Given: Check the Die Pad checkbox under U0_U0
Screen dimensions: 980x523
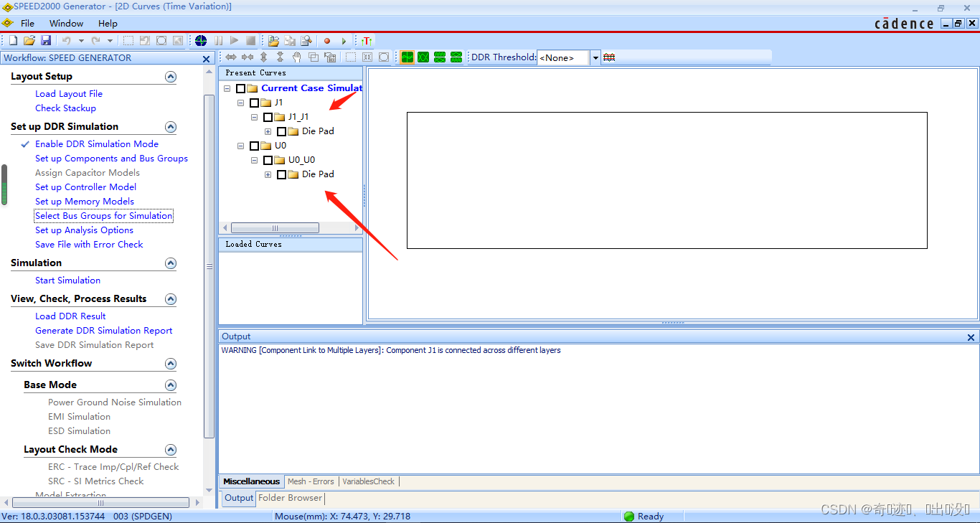Looking at the screenshot, I should 281,174.
